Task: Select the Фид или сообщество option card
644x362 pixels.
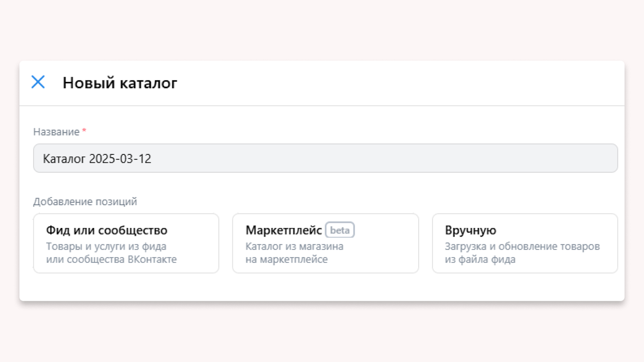Action: (x=126, y=243)
